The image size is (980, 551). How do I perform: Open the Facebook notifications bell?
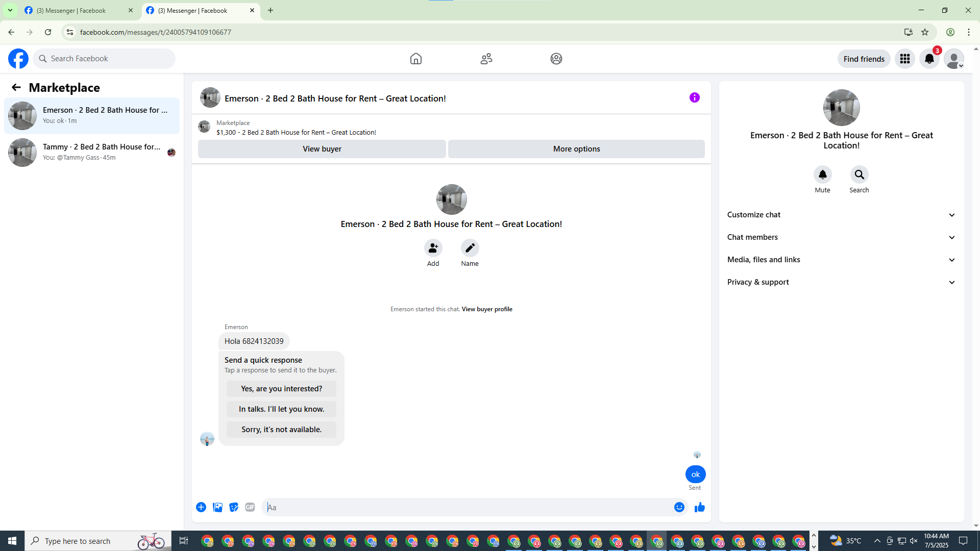(x=929, y=59)
